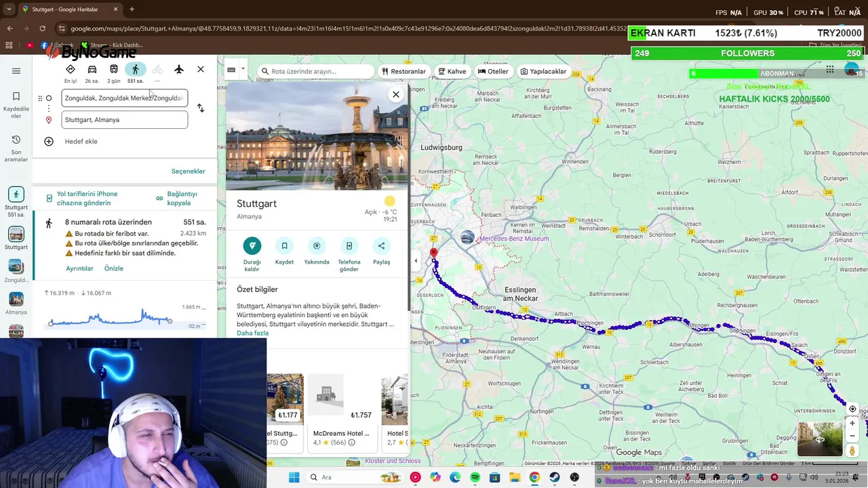Go back in the browser
This screenshot has width=868, height=488.
click(9, 28)
